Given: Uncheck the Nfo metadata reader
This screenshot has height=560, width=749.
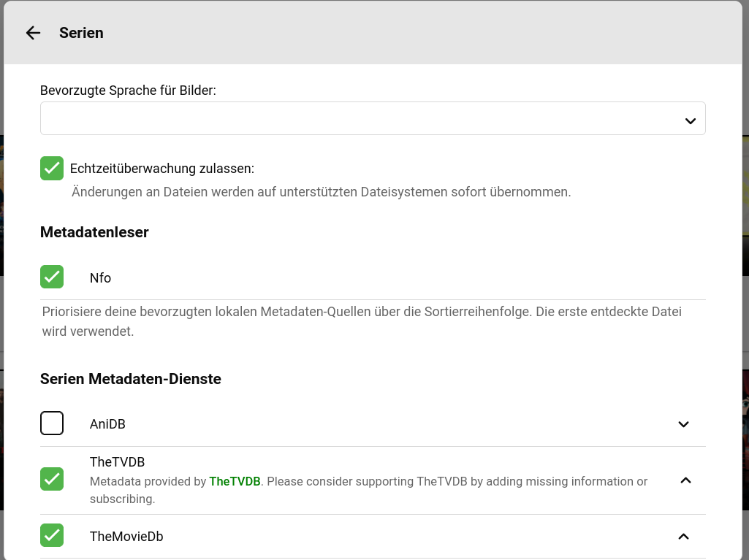Looking at the screenshot, I should (x=52, y=277).
